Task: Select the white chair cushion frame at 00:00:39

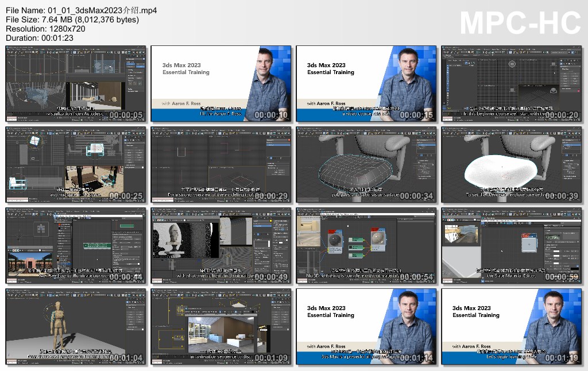Action: pyautogui.click(x=512, y=165)
